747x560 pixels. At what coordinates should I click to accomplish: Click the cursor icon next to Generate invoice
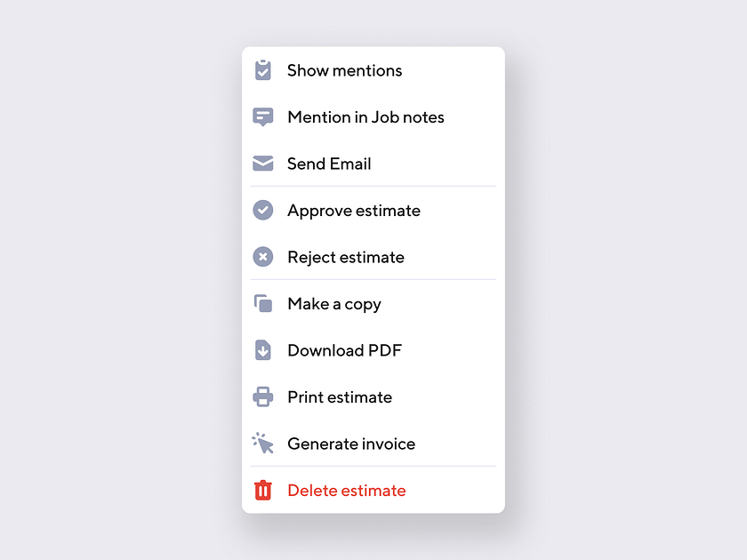(x=263, y=444)
